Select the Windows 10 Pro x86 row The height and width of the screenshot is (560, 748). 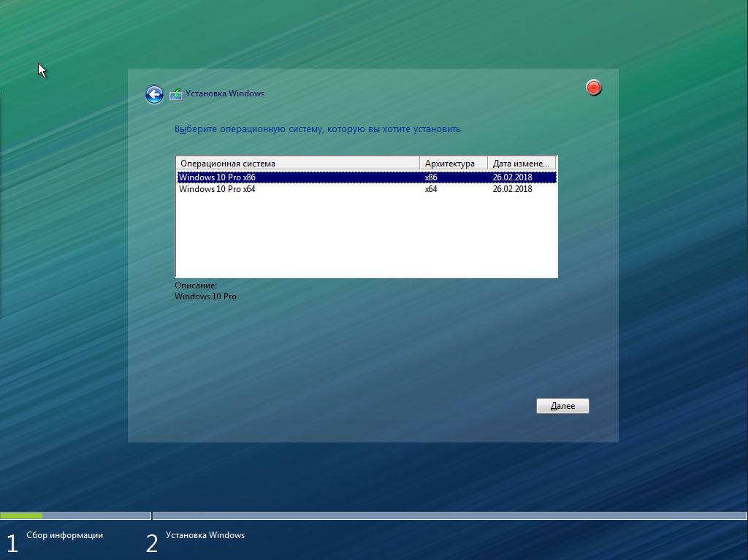coord(367,177)
